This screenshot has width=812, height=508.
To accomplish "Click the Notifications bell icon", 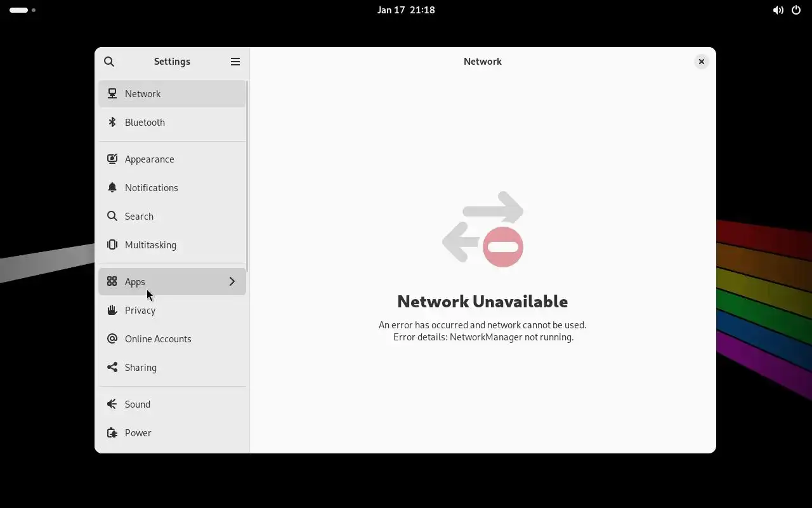I will tap(112, 187).
